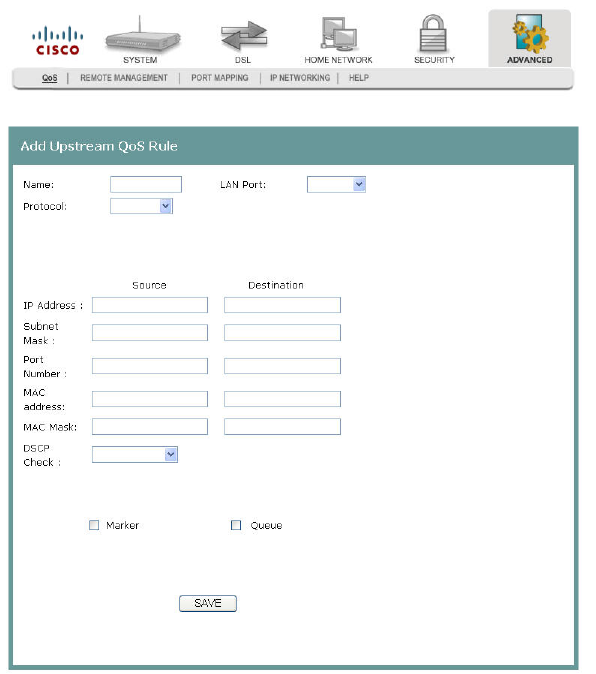Open the DSCP Check dropdown
The height and width of the screenshot is (674, 596).
coord(134,454)
